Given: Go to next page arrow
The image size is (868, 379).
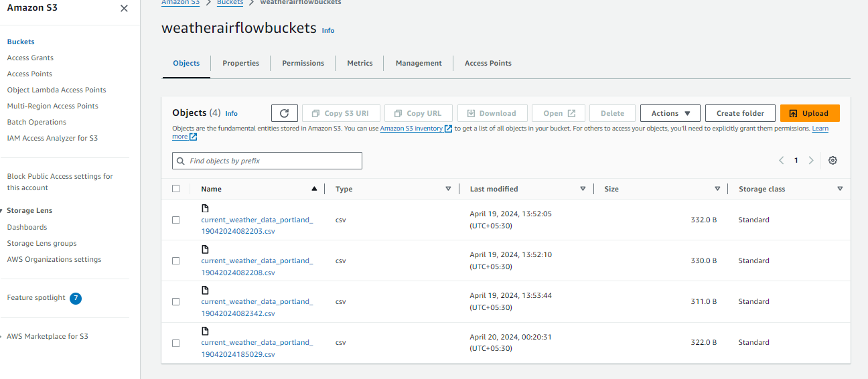Looking at the screenshot, I should click(811, 161).
